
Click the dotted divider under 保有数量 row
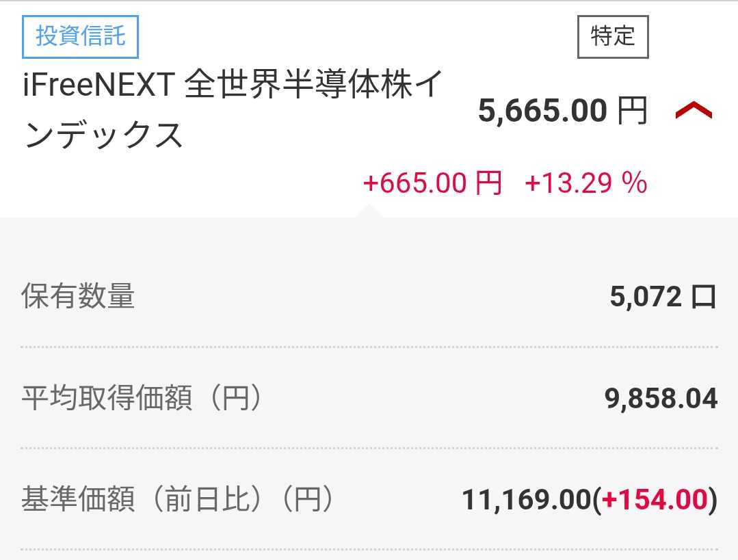369,347
